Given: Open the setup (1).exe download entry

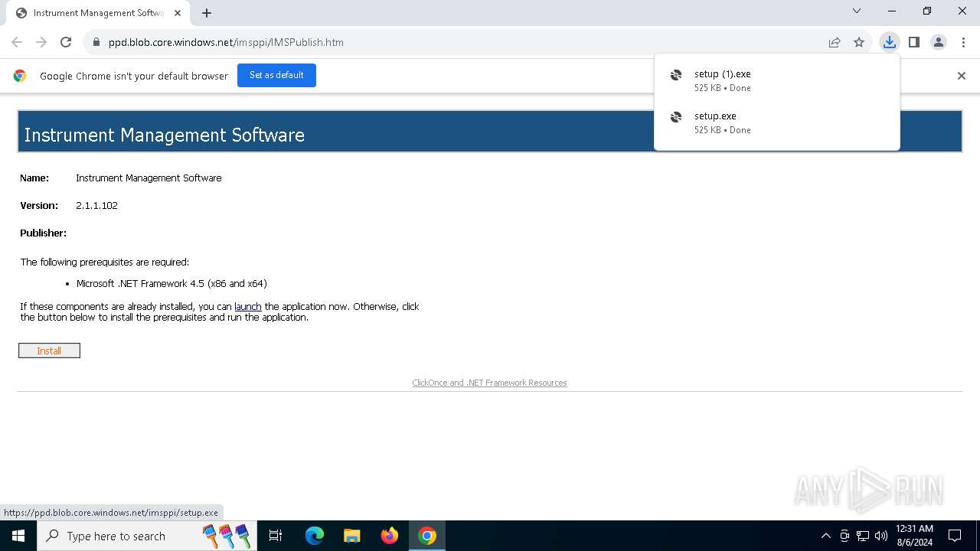Looking at the screenshot, I should coord(777,80).
